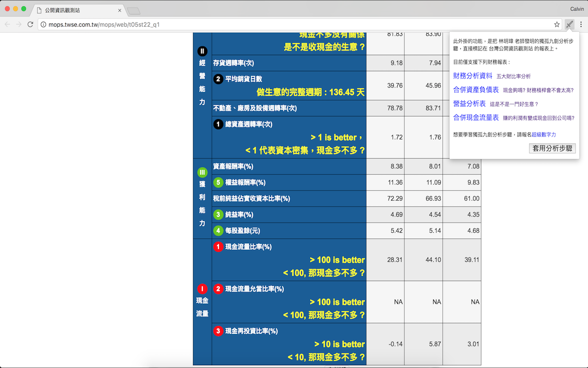Open the 合併資產負債表 link

(x=476, y=90)
